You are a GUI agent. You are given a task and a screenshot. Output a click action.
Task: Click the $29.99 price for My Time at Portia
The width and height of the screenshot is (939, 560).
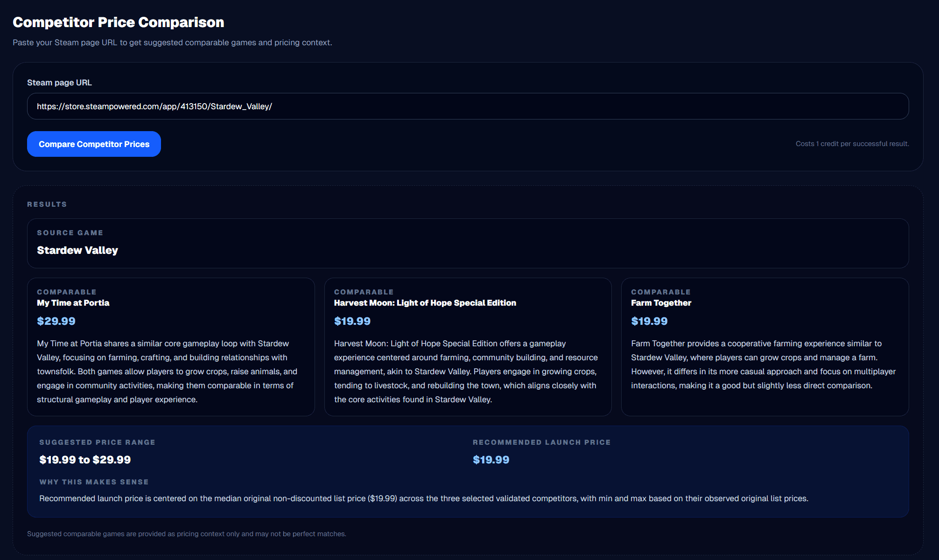(x=56, y=321)
